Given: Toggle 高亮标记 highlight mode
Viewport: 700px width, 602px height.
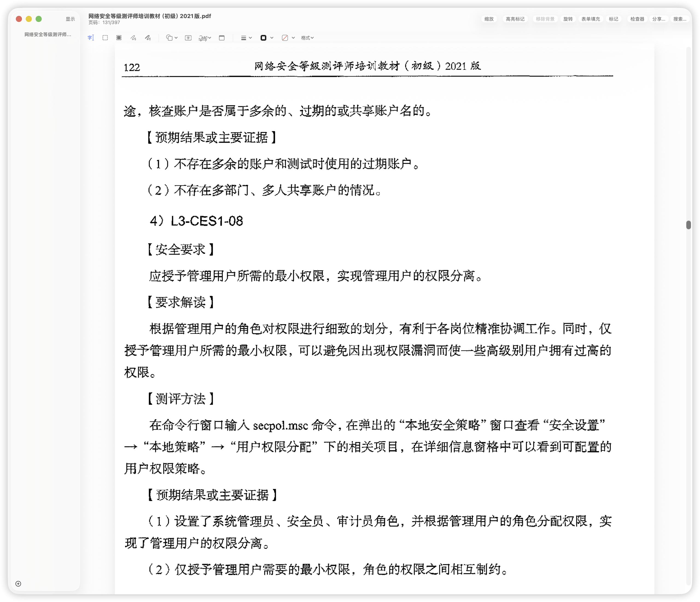Looking at the screenshot, I should [515, 19].
